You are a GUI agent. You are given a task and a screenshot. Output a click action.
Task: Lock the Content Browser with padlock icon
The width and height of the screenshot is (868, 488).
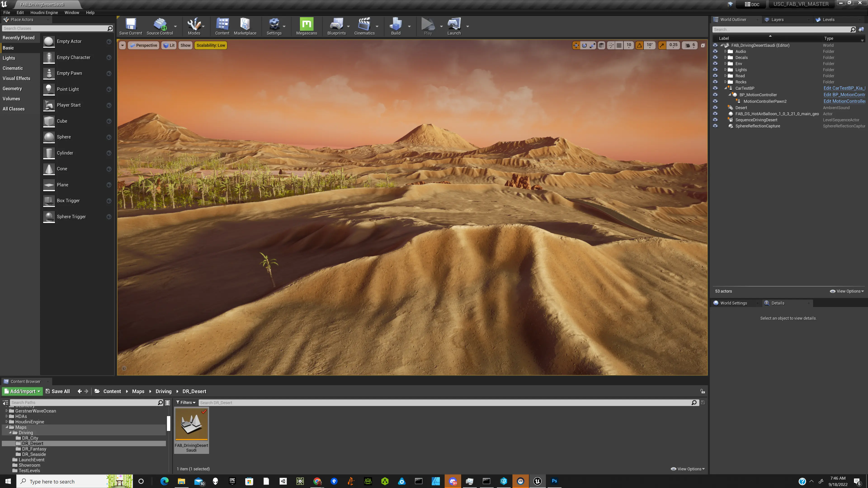click(x=703, y=391)
